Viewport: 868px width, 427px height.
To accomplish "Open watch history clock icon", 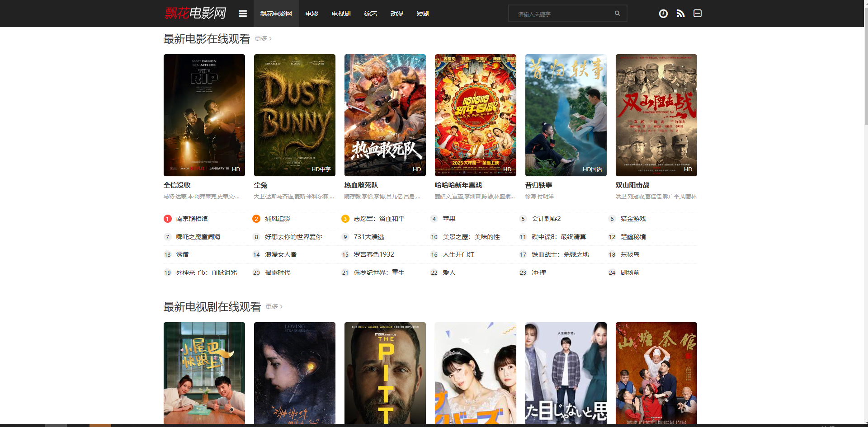I will pyautogui.click(x=663, y=14).
